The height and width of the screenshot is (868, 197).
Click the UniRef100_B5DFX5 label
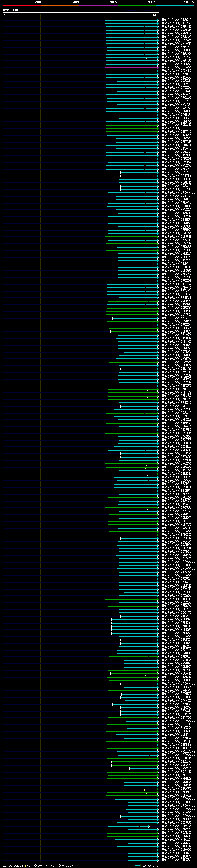[176, 819]
